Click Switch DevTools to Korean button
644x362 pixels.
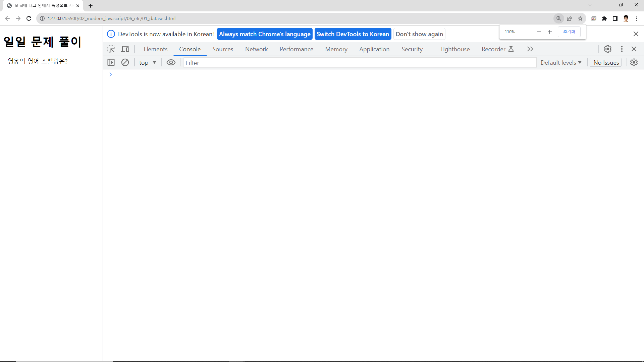[353, 34]
